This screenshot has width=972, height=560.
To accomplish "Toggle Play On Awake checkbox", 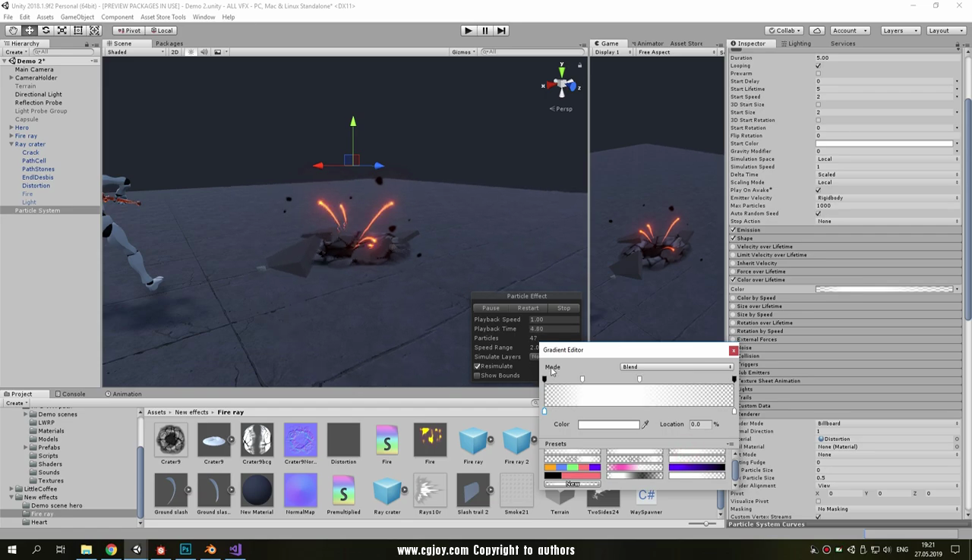I will (x=818, y=190).
